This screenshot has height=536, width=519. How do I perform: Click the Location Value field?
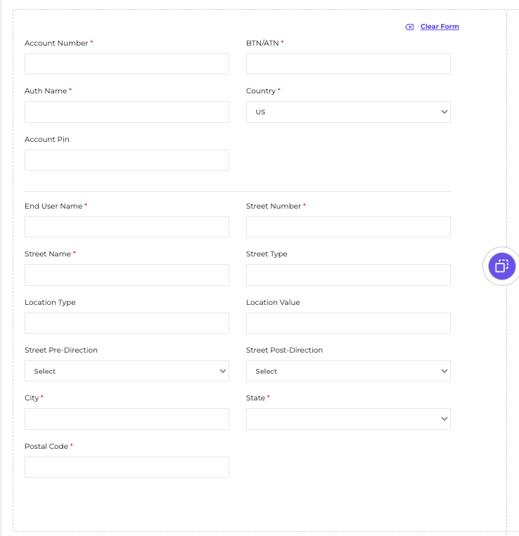tap(348, 323)
